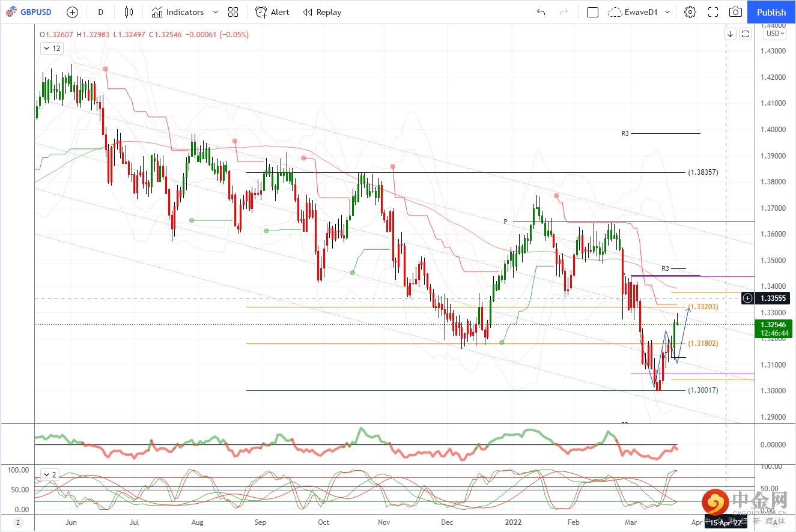The height and width of the screenshot is (532, 796).
Task: Open chart settings gear
Action: click(x=690, y=12)
